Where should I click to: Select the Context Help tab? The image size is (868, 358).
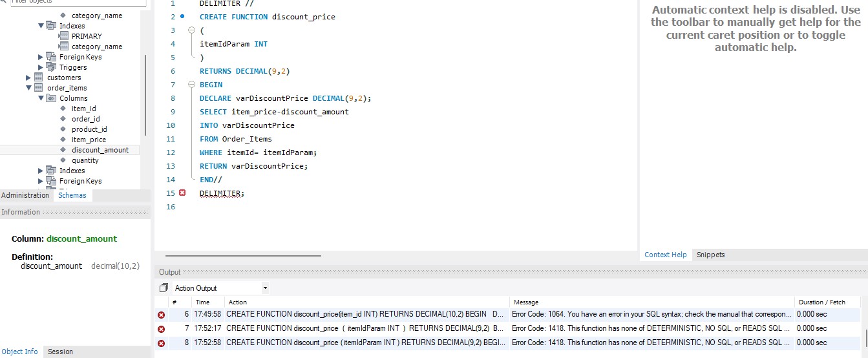pyautogui.click(x=666, y=255)
